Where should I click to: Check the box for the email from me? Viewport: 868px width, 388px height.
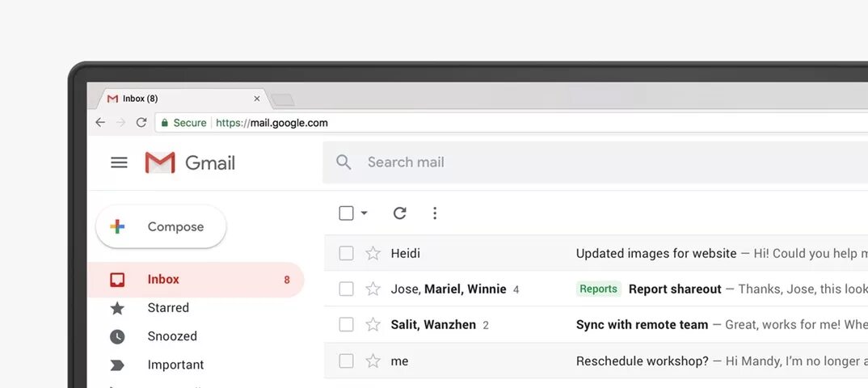click(x=346, y=361)
